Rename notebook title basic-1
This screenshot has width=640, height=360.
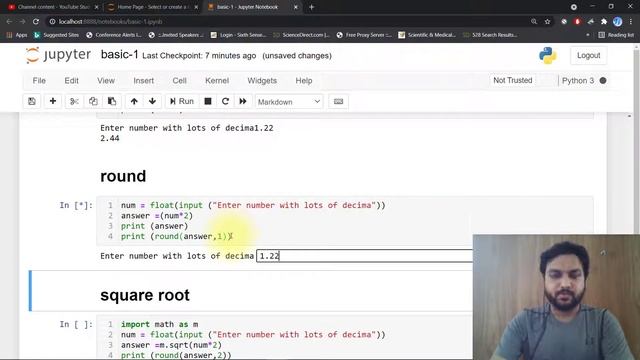[119, 55]
